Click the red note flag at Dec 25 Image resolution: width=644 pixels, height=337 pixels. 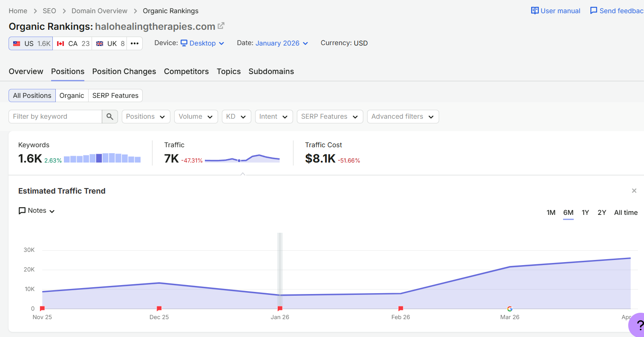[159, 308]
